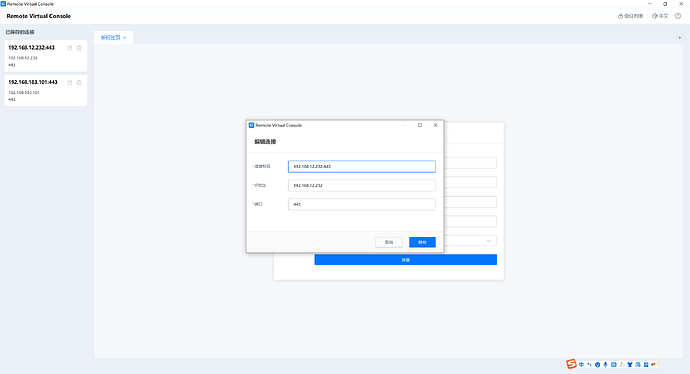Switch language via the 中文 globe selector

[x=660, y=16]
